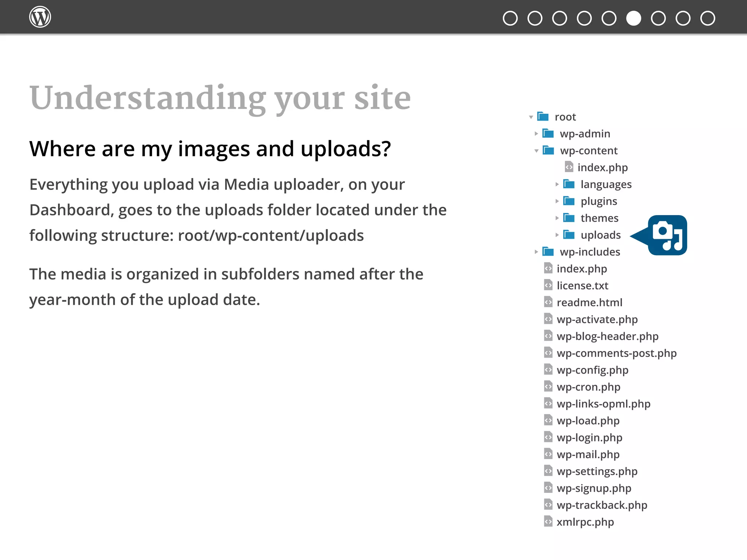Click the wp-comments-post.php file icon
This screenshot has width=747, height=560.
pos(548,353)
